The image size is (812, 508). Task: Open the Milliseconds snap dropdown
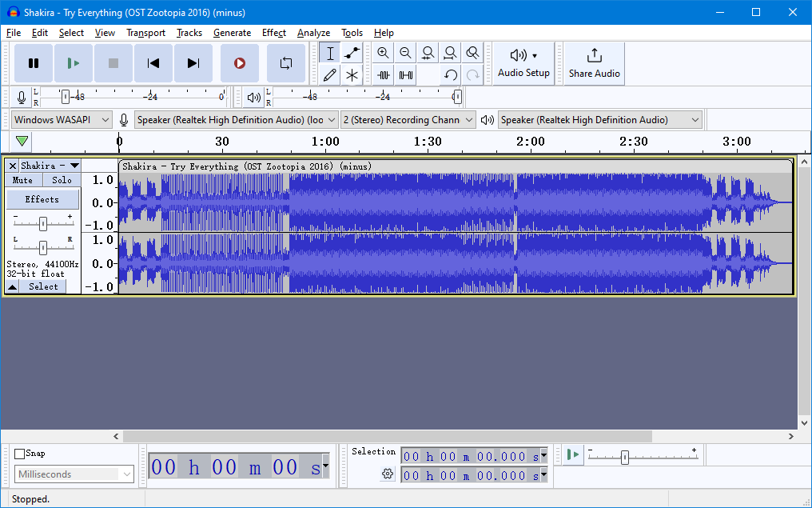(74, 474)
